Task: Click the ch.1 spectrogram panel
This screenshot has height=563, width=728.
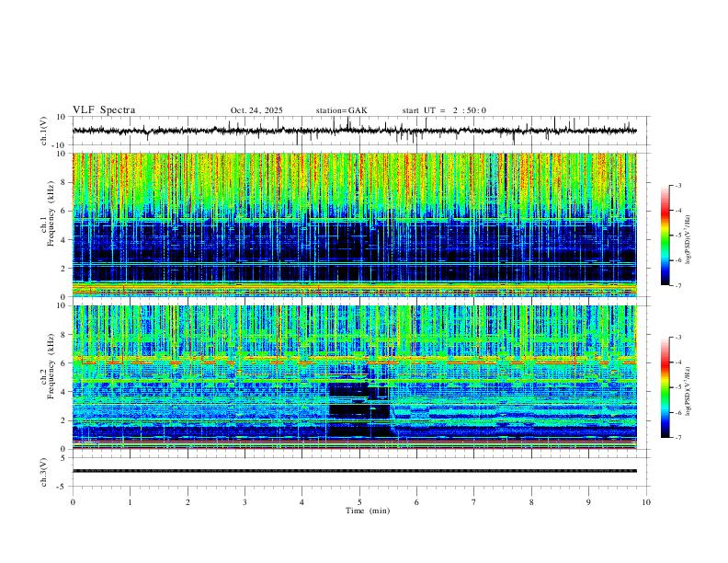Action: click(x=355, y=224)
